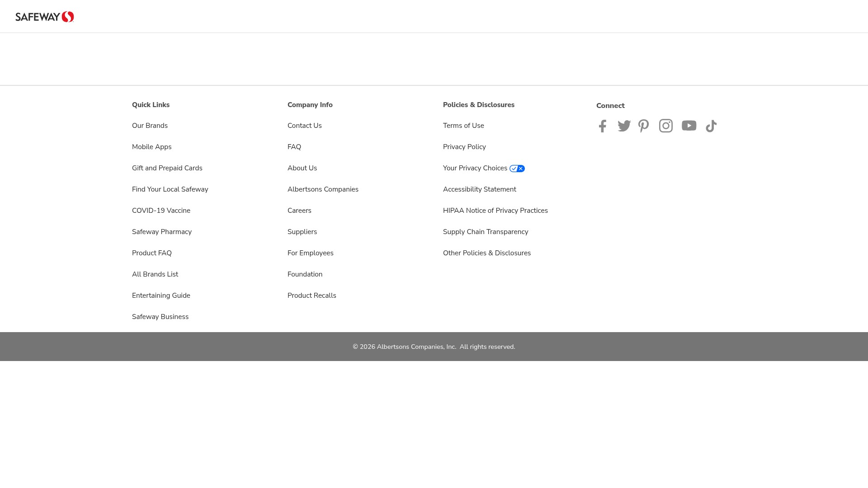The image size is (868, 488).
Task: Click the Quick Links column heading
Action: pyautogui.click(x=151, y=105)
